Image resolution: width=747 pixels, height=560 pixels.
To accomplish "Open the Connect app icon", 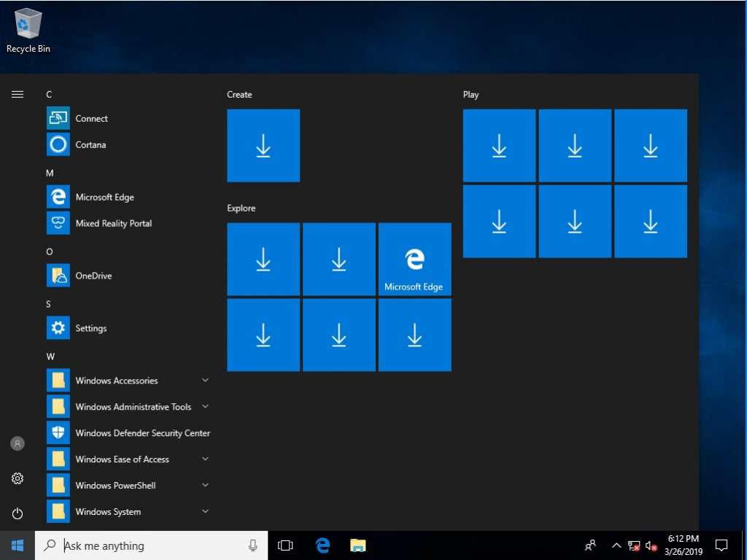I will point(58,118).
